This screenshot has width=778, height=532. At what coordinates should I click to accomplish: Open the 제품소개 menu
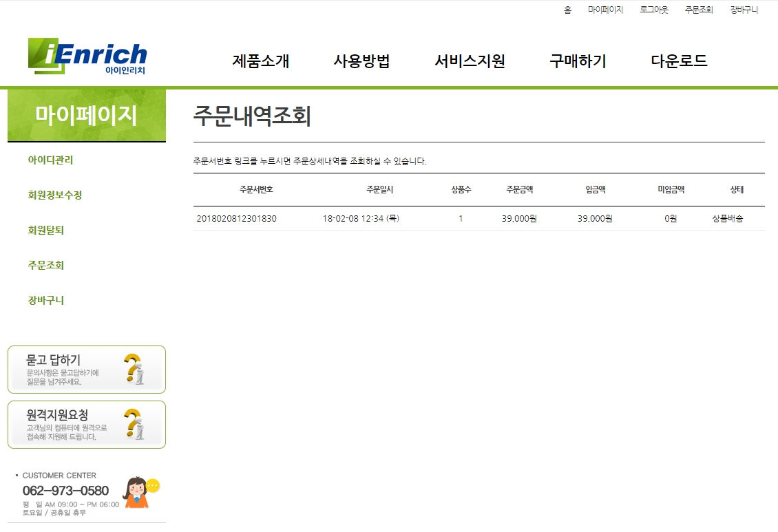point(260,61)
